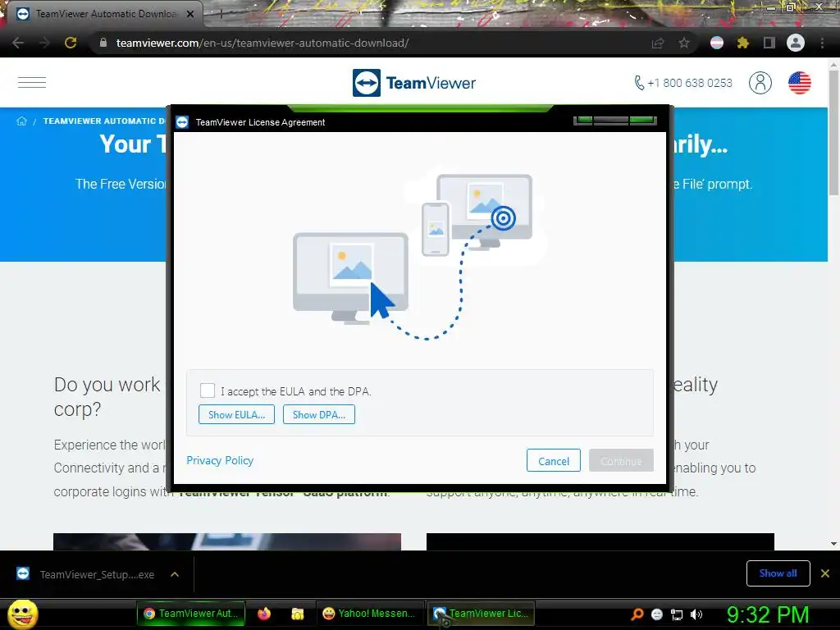
Task: Click the TeamViewer logo in the page header
Action: coord(414,83)
